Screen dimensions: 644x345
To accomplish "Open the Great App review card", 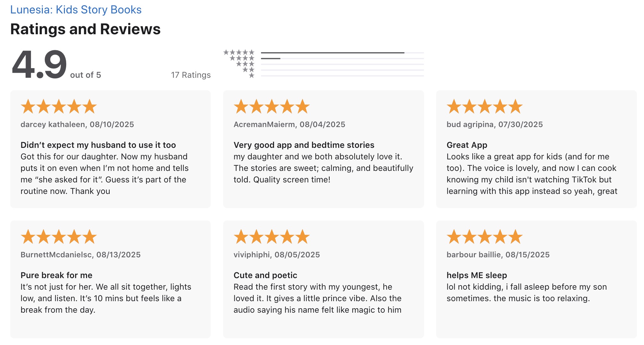I will (x=536, y=149).
